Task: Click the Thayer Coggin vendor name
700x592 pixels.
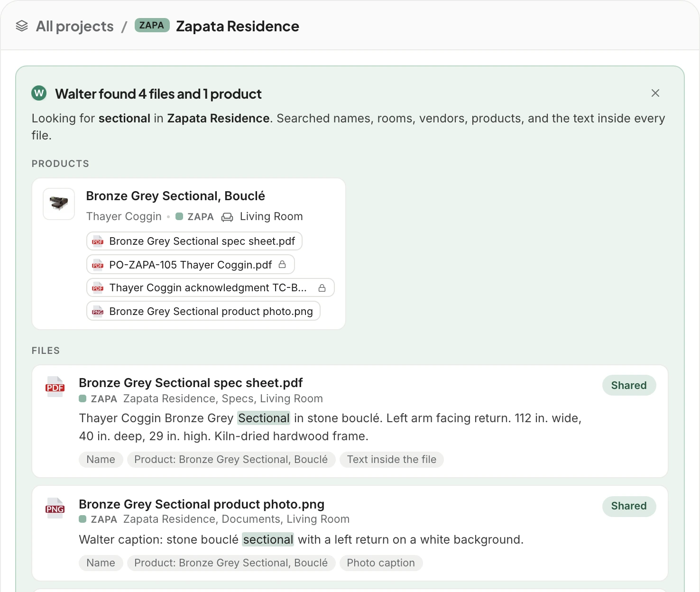Action: (x=124, y=216)
